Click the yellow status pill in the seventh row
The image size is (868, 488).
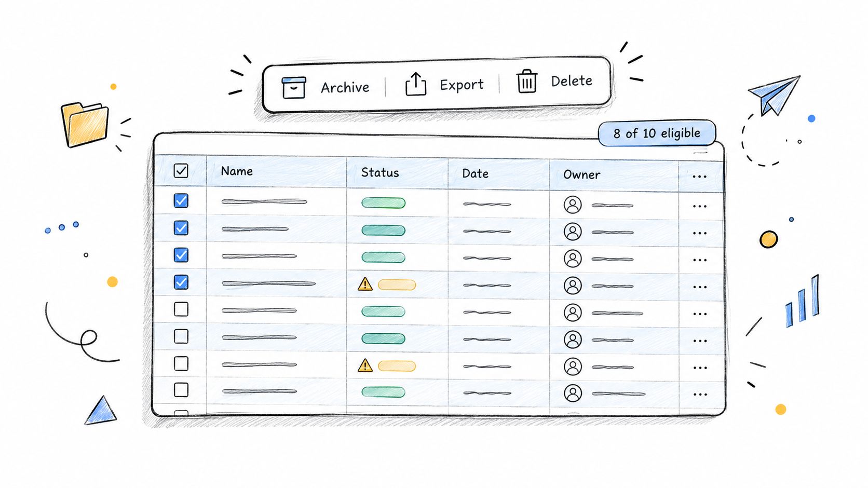[x=397, y=366]
